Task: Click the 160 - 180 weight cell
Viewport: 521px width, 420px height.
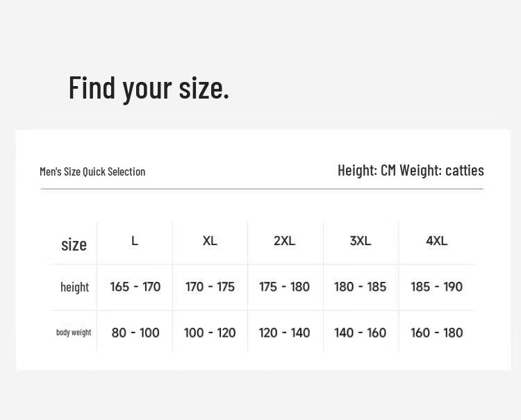Action: [x=436, y=333]
